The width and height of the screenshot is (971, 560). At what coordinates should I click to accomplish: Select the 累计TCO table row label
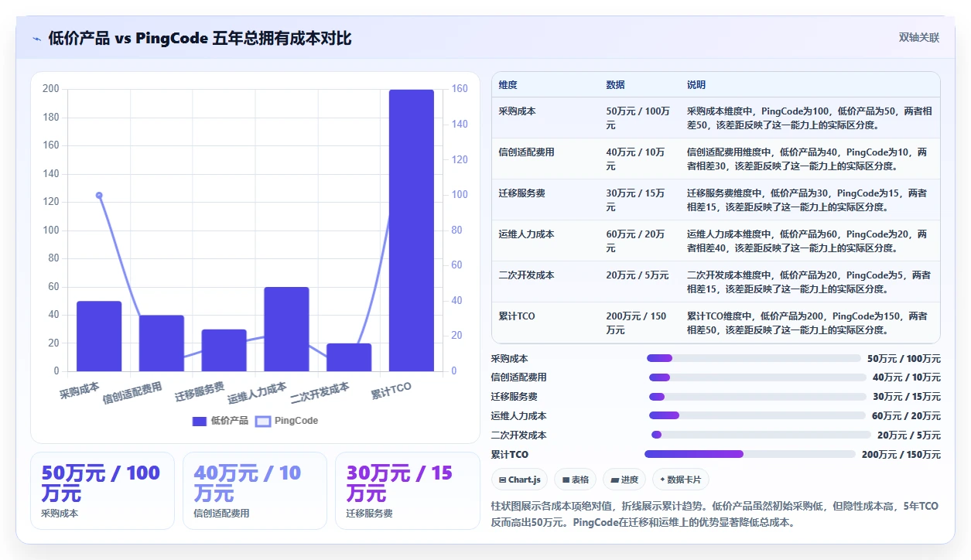point(517,316)
